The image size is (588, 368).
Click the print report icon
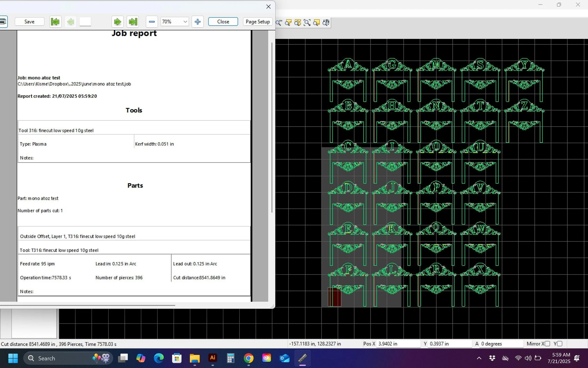[x=3, y=22]
